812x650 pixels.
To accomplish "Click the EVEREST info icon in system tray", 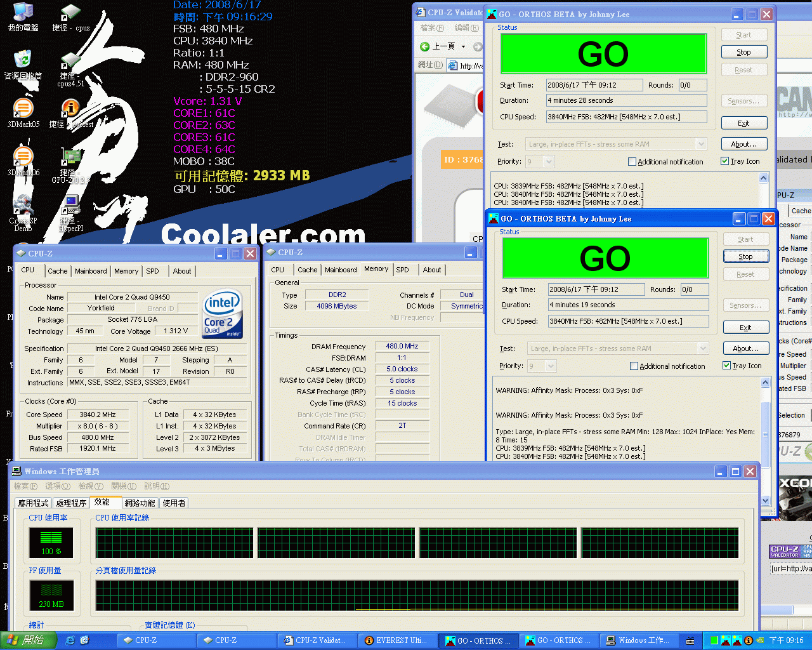I will [x=749, y=640].
